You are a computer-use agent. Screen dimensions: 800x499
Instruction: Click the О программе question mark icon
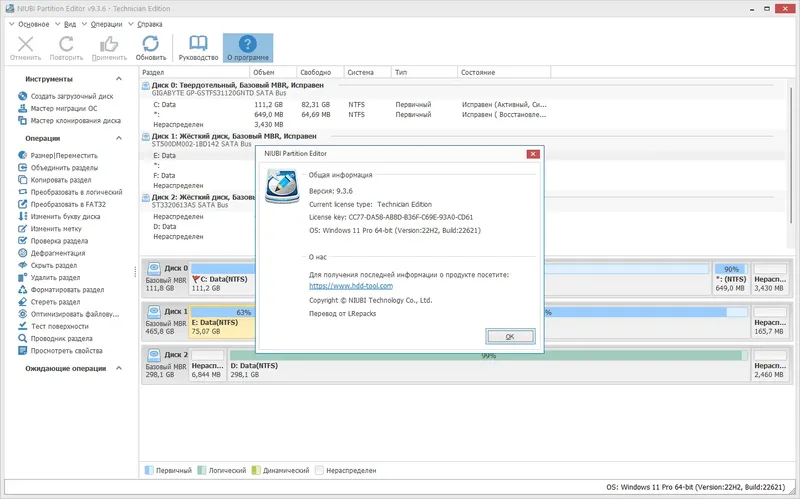[x=247, y=44]
